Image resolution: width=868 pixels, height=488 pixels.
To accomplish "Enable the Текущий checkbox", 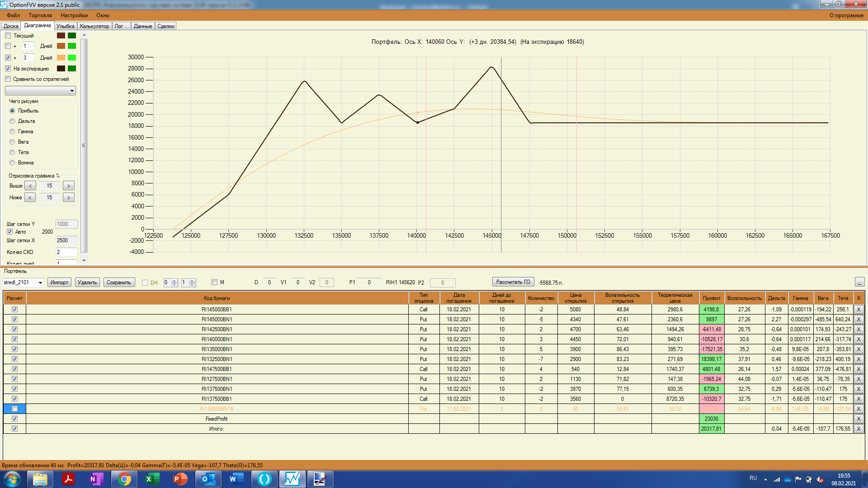I will pos(8,36).
